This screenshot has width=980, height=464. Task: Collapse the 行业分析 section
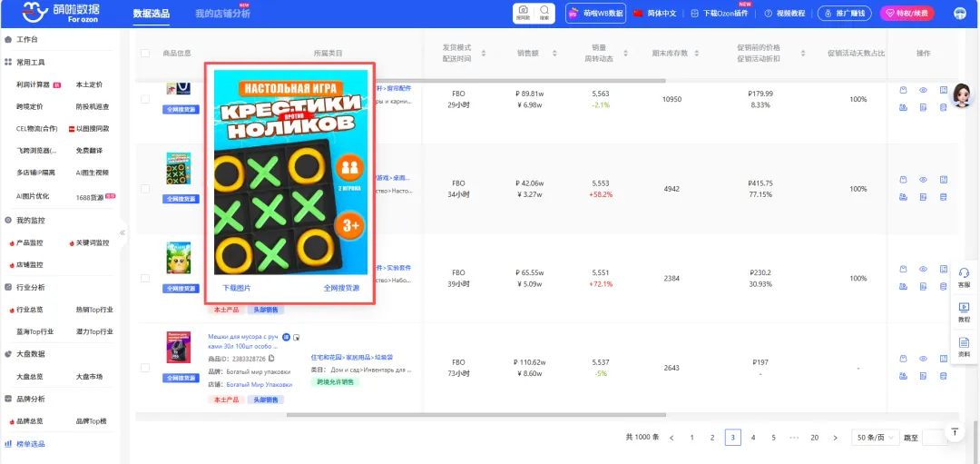[31, 287]
